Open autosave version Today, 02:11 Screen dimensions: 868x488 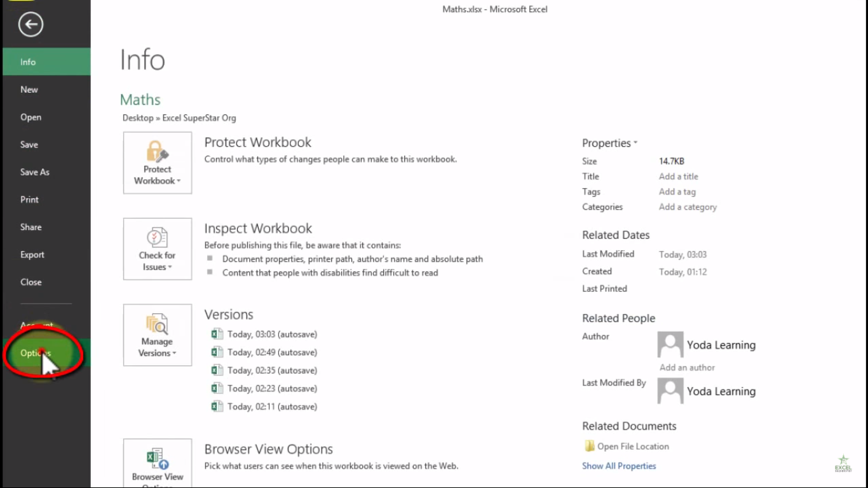click(272, 407)
